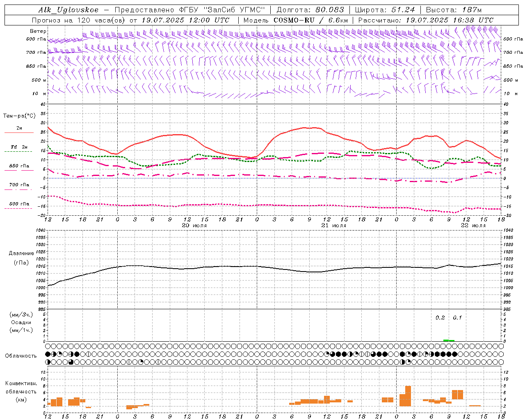Click the 21 июля date label
The image size is (525, 420).
[x=334, y=226]
